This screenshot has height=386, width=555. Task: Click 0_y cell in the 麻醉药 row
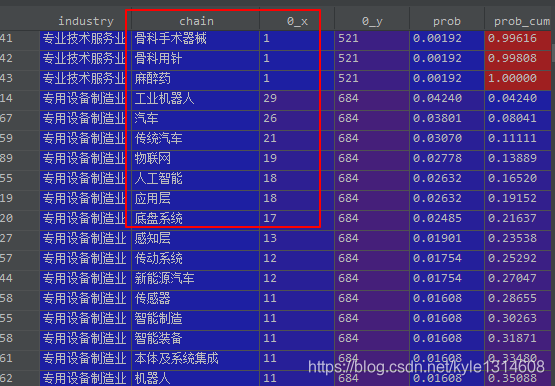click(x=372, y=79)
